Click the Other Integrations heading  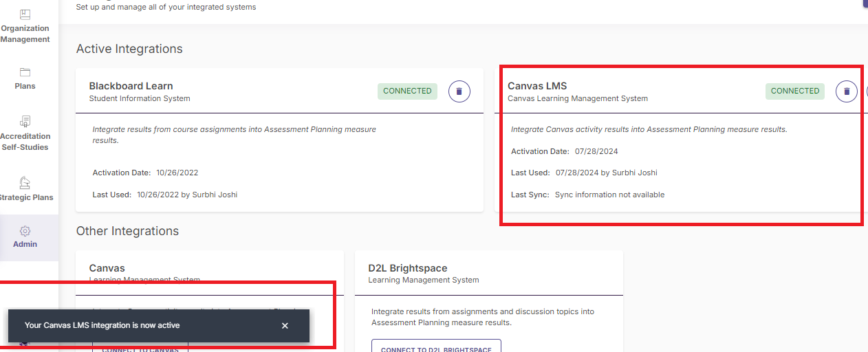127,231
